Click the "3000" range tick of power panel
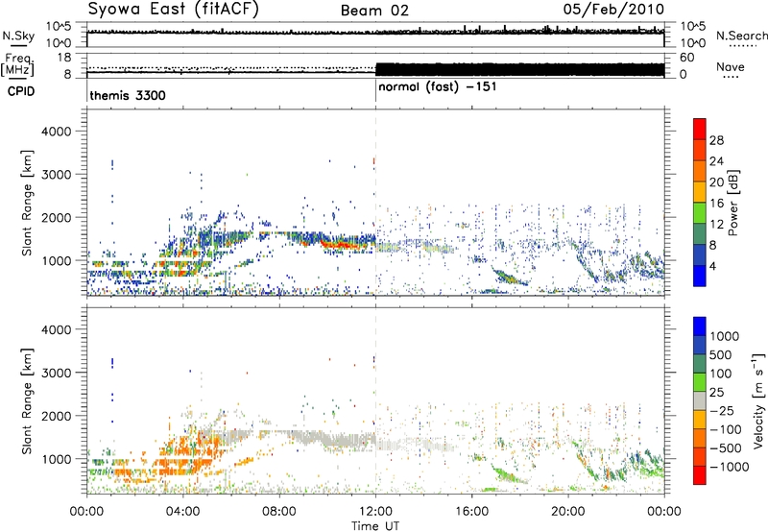The width and height of the screenshot is (768, 532). click(x=57, y=175)
